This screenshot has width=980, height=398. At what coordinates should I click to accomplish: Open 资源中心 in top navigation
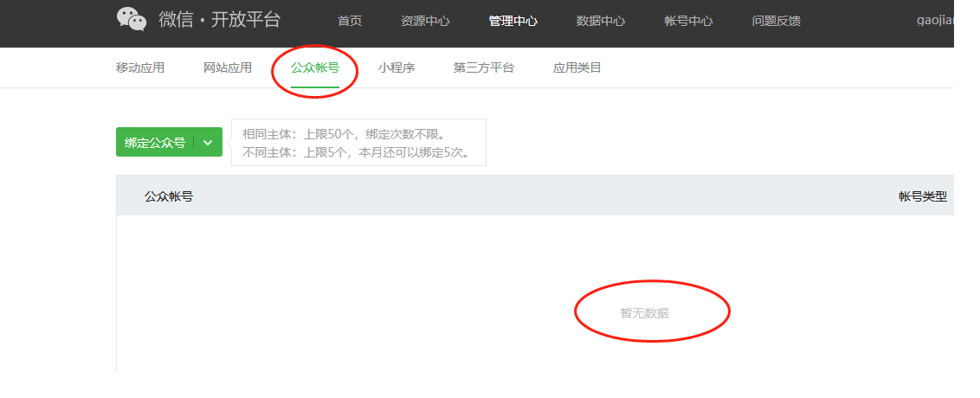click(425, 21)
